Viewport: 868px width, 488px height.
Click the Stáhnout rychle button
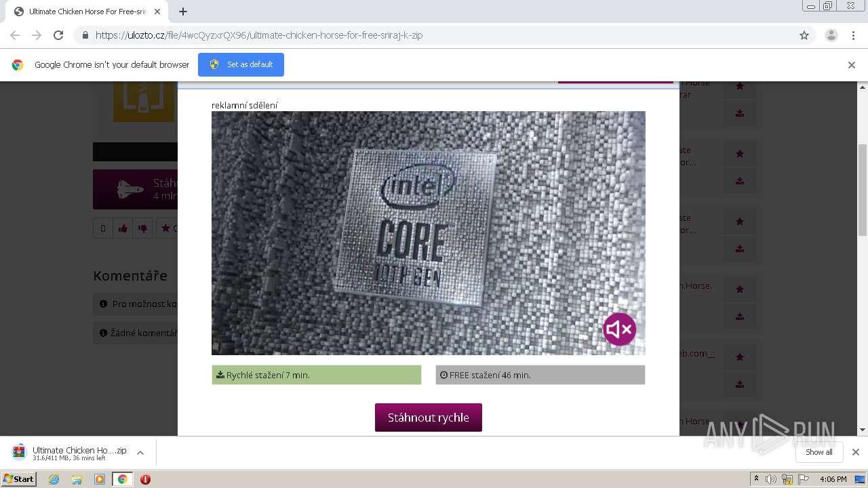(429, 418)
